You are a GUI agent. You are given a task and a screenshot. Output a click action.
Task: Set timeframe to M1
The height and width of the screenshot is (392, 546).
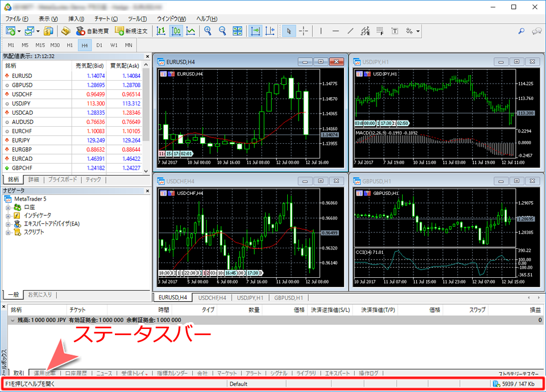11,45
